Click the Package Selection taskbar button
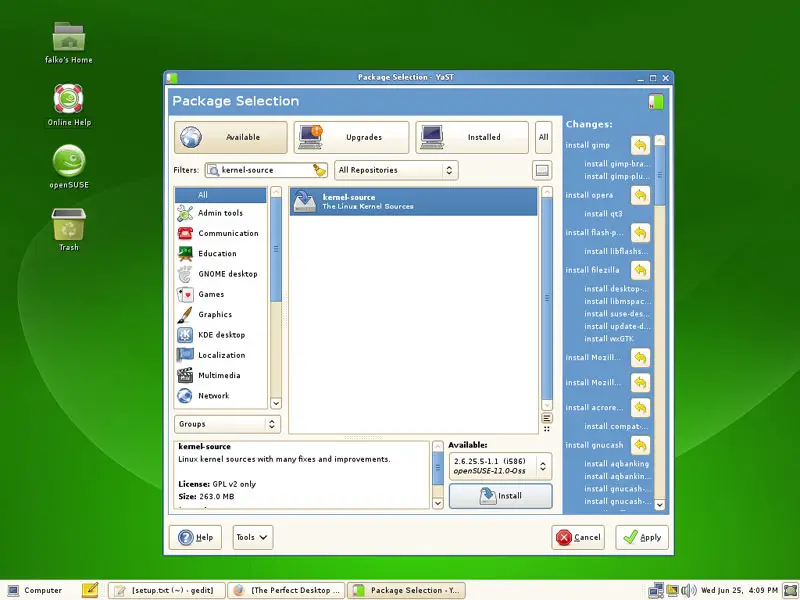Image resolution: width=800 pixels, height=600 pixels. pos(407,590)
